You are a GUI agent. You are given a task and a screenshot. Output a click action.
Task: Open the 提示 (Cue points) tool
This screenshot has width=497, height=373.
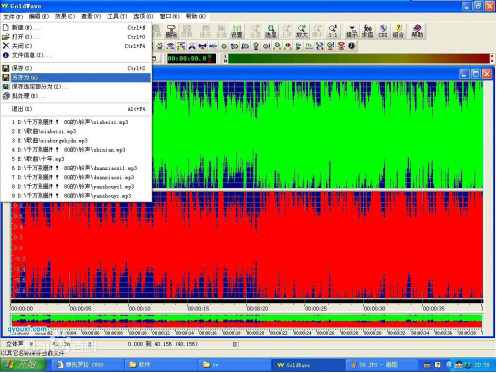point(352,31)
